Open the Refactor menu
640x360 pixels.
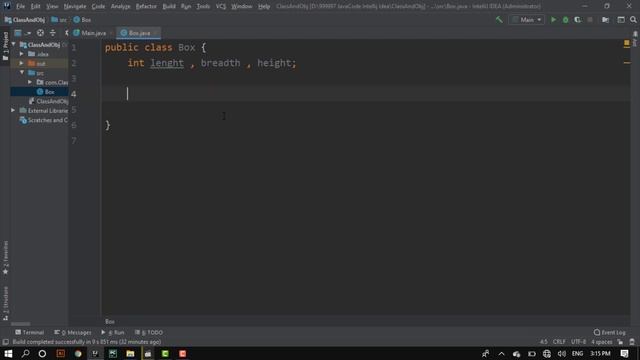[146, 7]
